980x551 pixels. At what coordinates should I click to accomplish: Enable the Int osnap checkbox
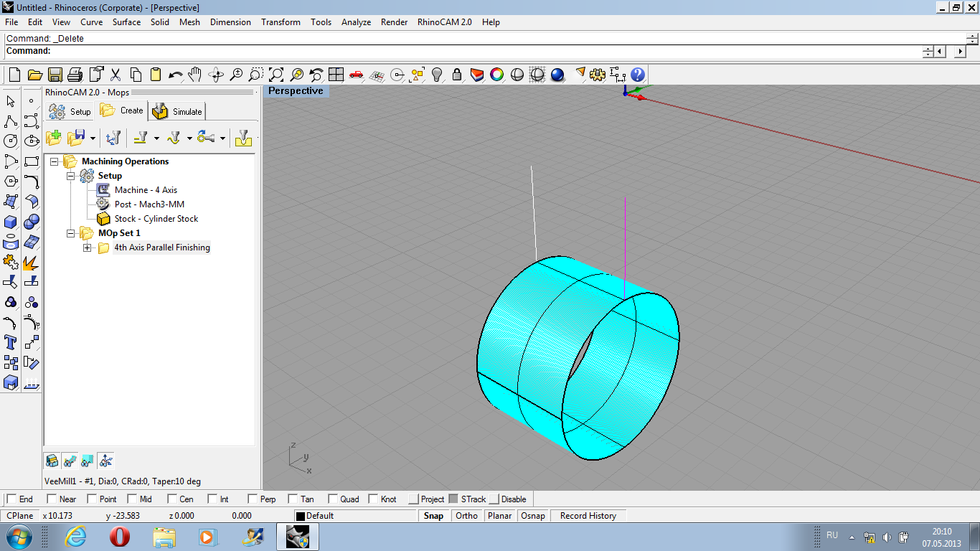(212, 499)
